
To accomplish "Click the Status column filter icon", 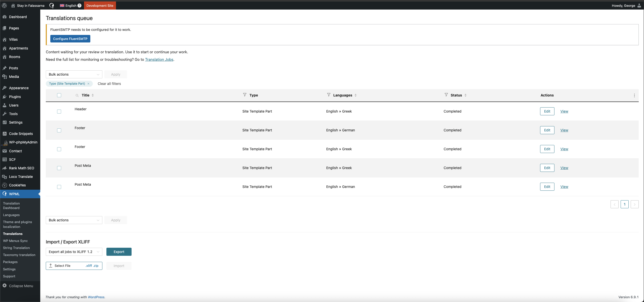I will coord(446,95).
